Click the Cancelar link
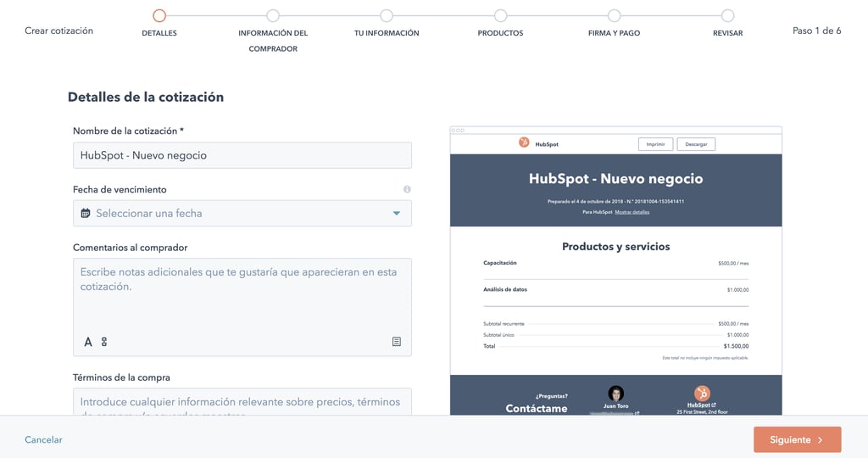Viewport: 868px width, 458px height. click(x=43, y=439)
